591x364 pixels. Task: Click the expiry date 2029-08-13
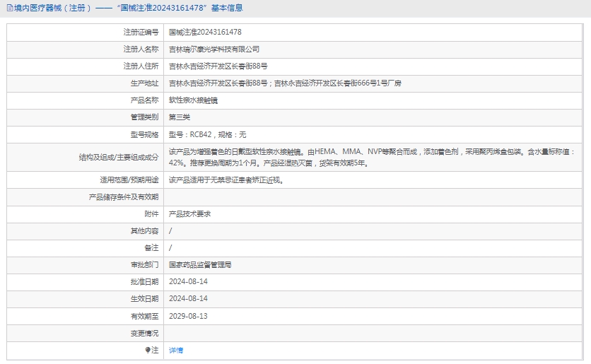pos(188,316)
